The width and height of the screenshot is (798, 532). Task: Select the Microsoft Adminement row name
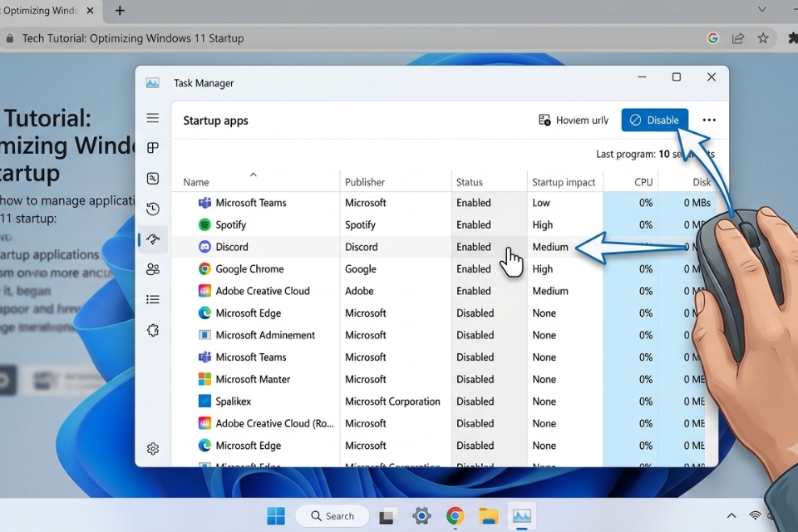(265, 335)
